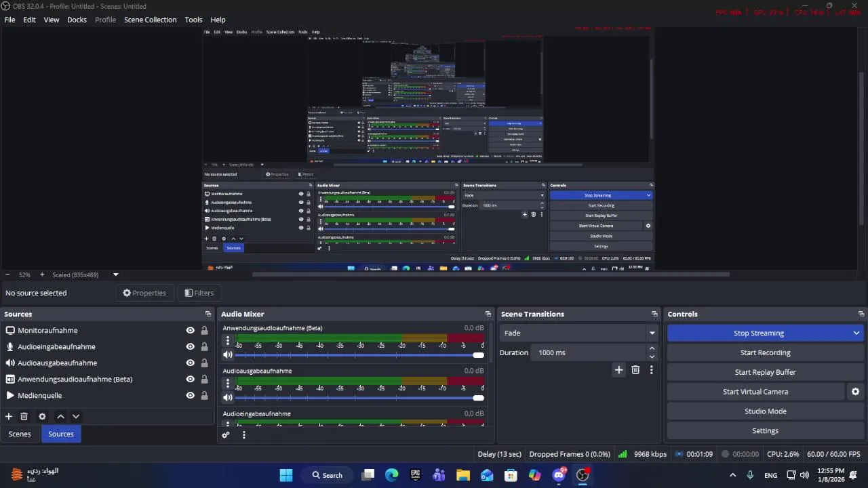Hide Anwendungsaudioaufnahme (Beta) source eye icon
Screen dimensions: 868x488
(x=191, y=379)
